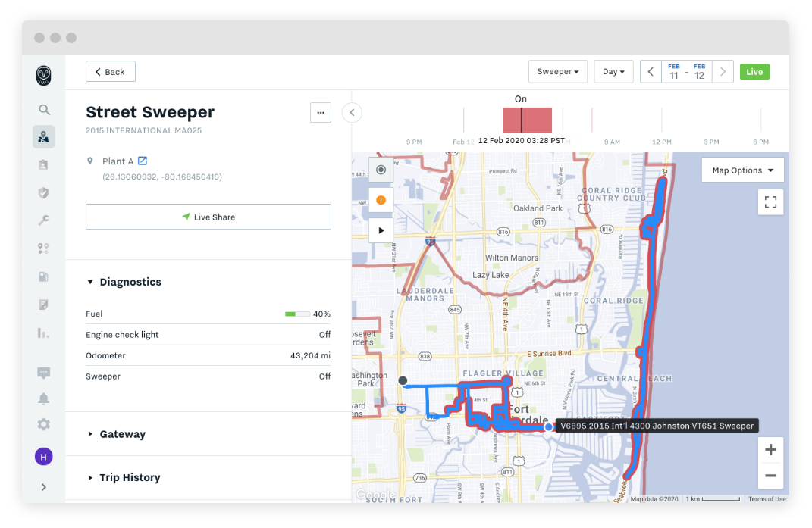812x528 pixels.
Task: Open the shield safety icon
Action: pyautogui.click(x=44, y=192)
